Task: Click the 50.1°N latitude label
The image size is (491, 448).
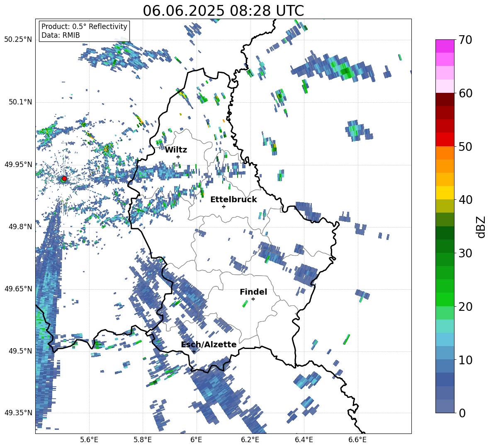Action: (20, 102)
